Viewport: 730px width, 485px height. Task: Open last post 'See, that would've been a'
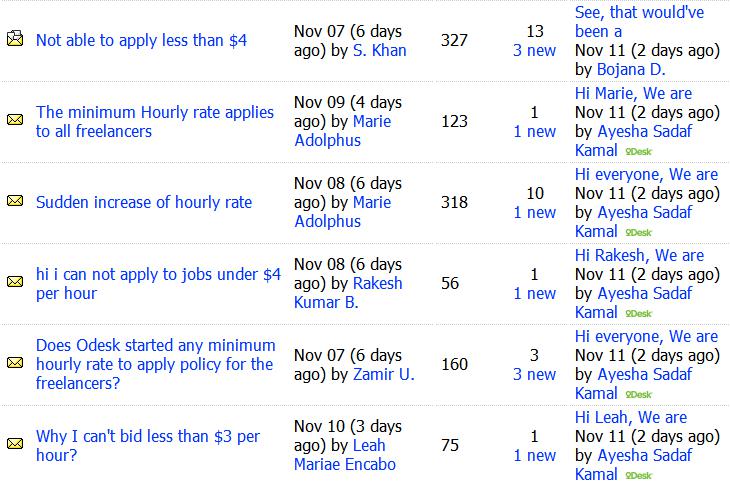pyautogui.click(x=639, y=22)
